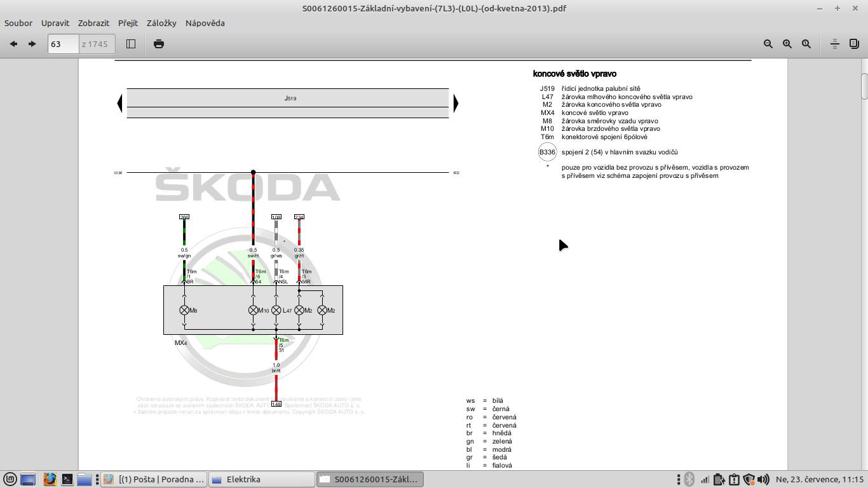Viewport: 868px width, 488px height.
Task: Click the wire reference box 268
Action: [x=184, y=217]
